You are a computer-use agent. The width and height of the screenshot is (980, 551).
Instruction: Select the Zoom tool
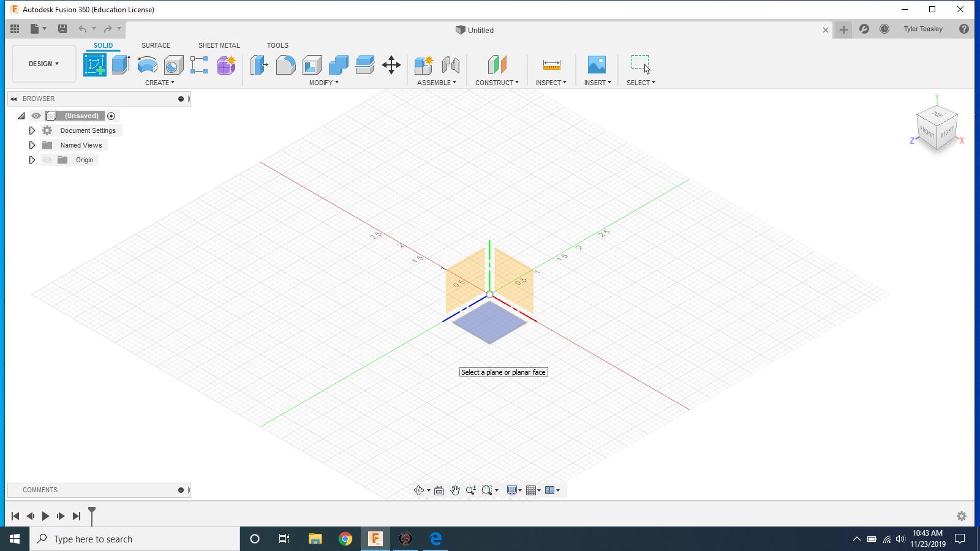[x=470, y=490]
